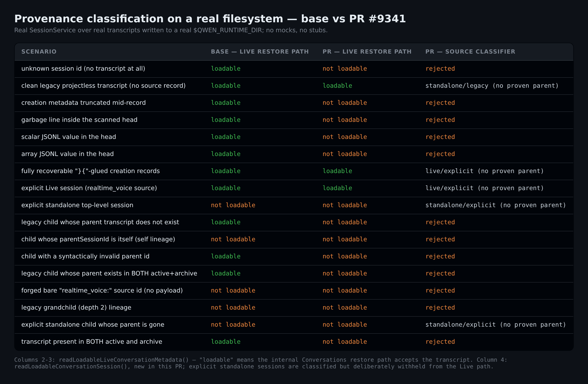Select the "PR — LIVE RESTORE PATH" column header
The image size is (588, 384).
[367, 52]
